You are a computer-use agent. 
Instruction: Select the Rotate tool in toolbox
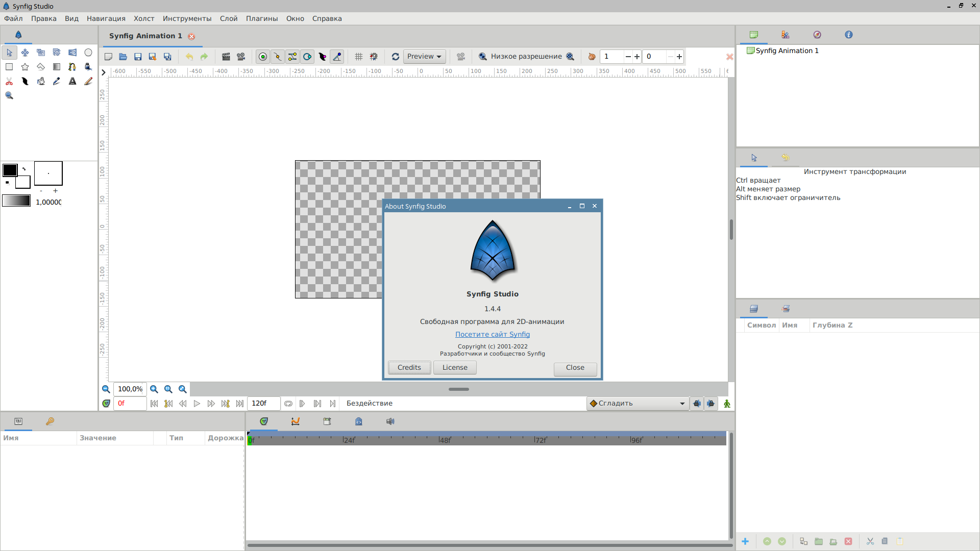click(x=57, y=53)
